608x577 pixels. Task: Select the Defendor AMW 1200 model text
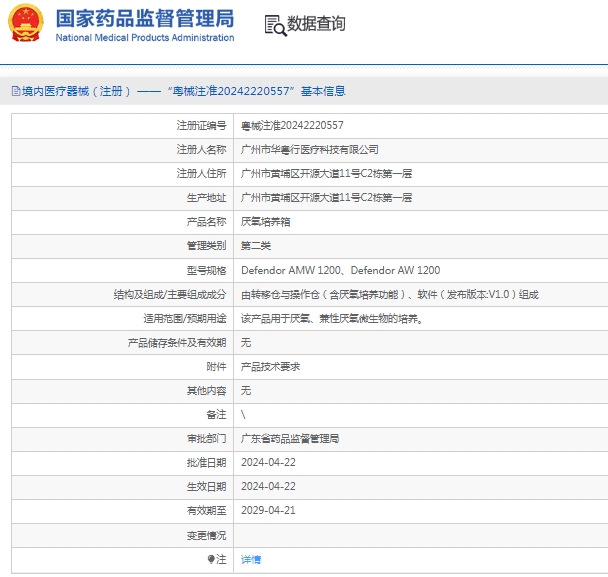[291, 270]
